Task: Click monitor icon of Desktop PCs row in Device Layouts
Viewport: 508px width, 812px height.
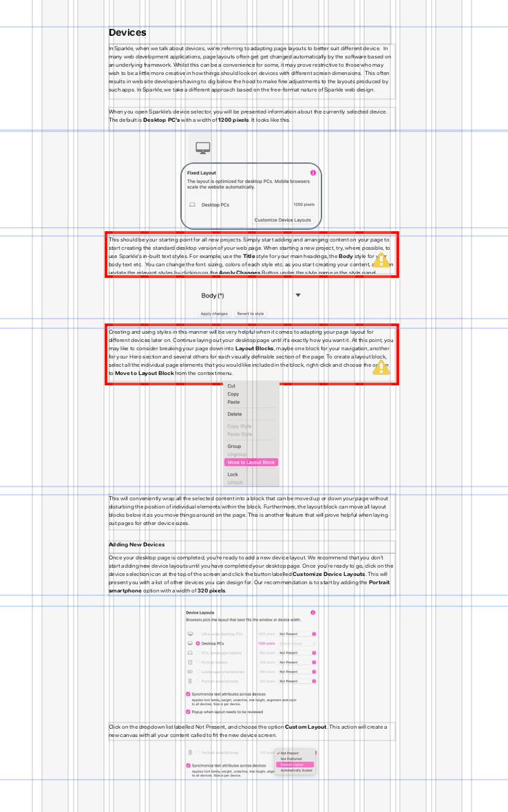Action: 190,643
